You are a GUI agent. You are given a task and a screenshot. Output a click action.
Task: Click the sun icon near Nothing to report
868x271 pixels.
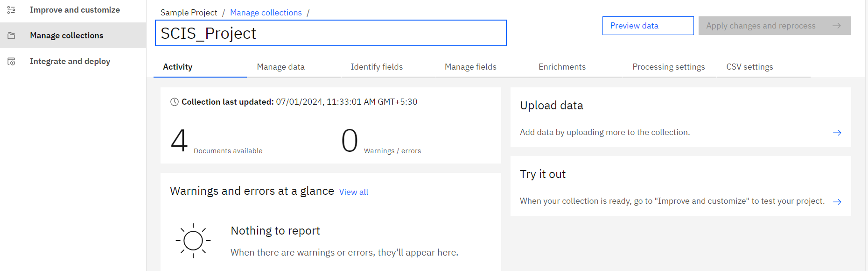click(193, 241)
